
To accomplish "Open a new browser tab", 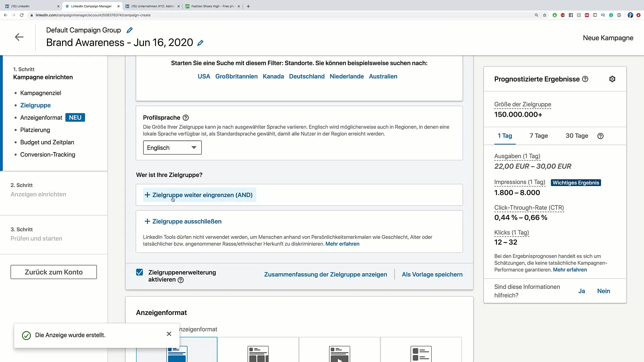I will 248,6.
